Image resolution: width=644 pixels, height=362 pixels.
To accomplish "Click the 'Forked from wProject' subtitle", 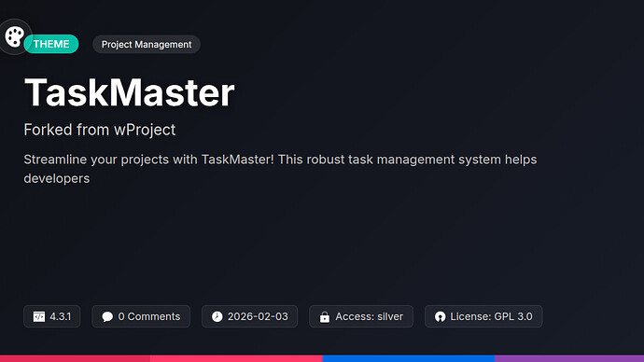I will tap(99, 130).
